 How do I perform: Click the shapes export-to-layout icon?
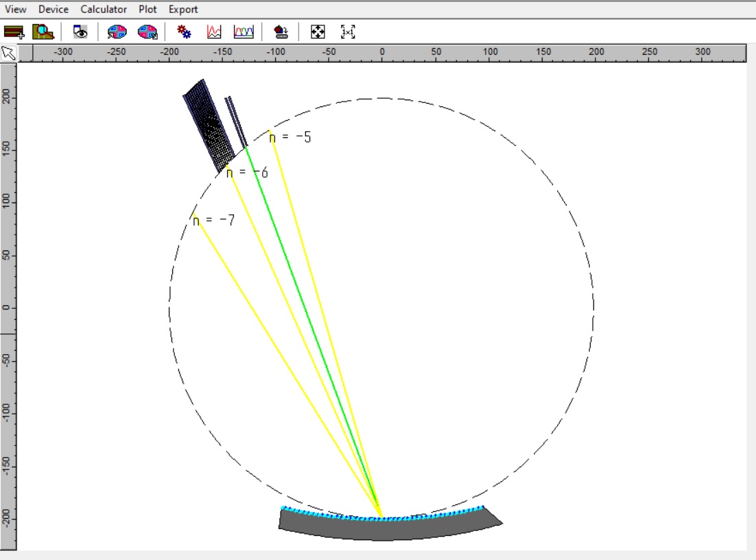(x=281, y=32)
